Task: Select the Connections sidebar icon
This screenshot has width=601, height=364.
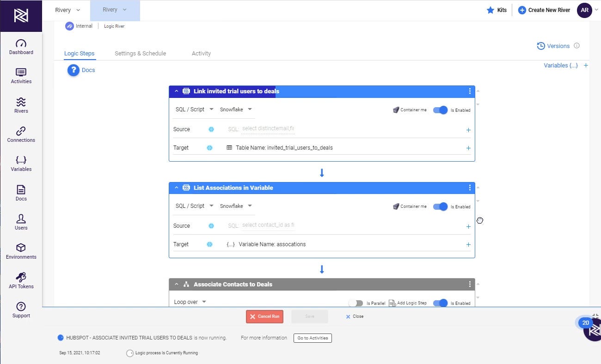Action: (x=21, y=134)
